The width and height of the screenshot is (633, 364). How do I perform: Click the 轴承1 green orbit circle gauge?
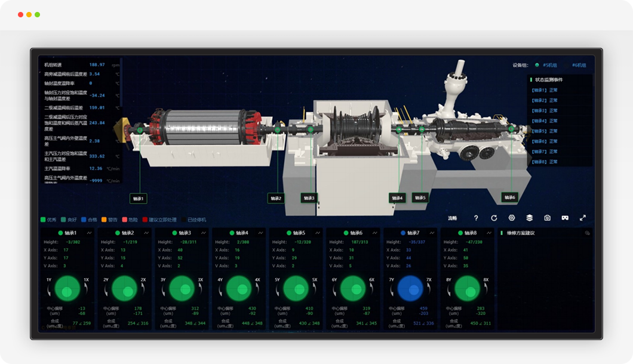[x=67, y=289]
